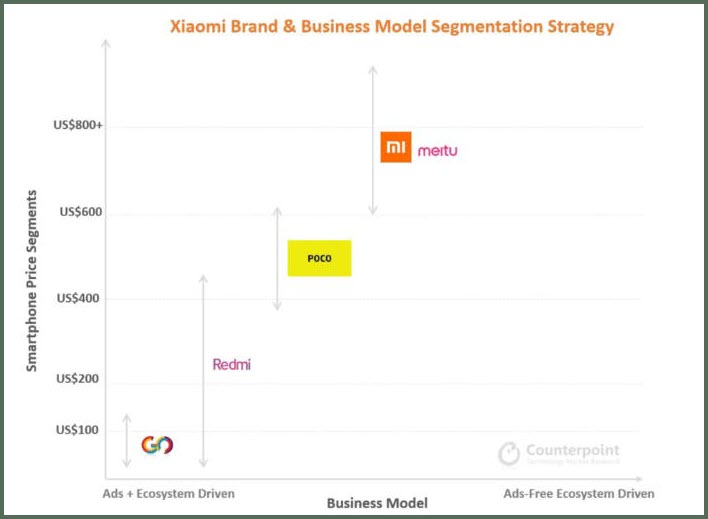Click the Mi price range arrow

(x=372, y=140)
